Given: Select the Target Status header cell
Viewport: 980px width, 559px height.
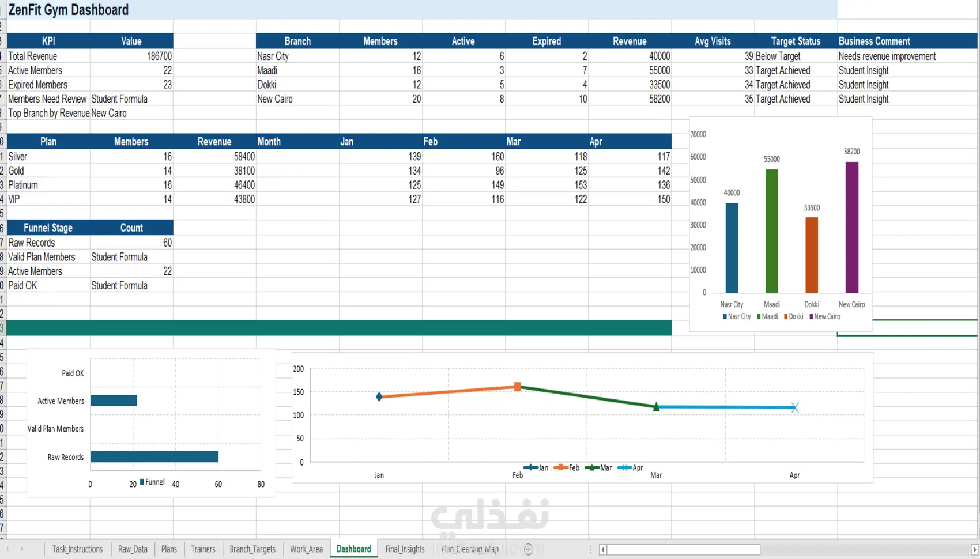Looking at the screenshot, I should point(796,41).
